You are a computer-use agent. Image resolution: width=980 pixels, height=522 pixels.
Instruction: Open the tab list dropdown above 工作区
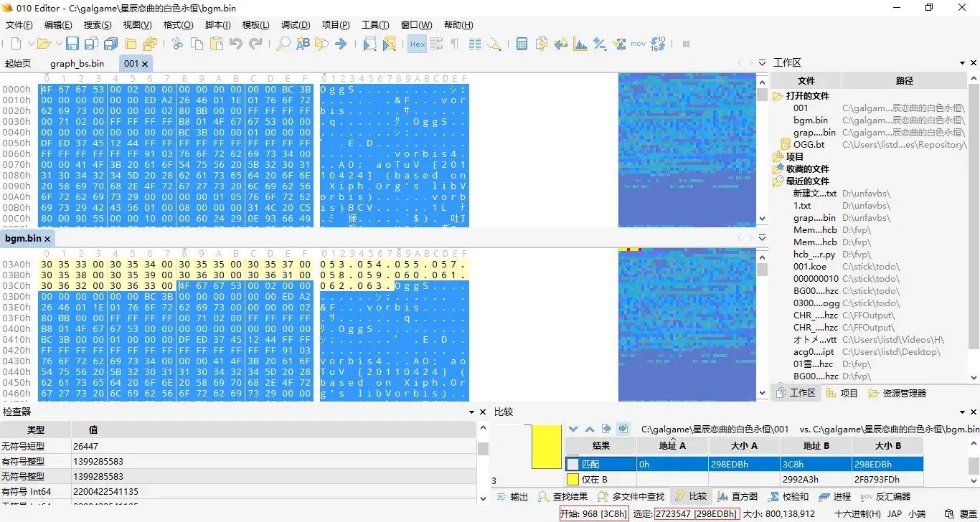coord(762,63)
